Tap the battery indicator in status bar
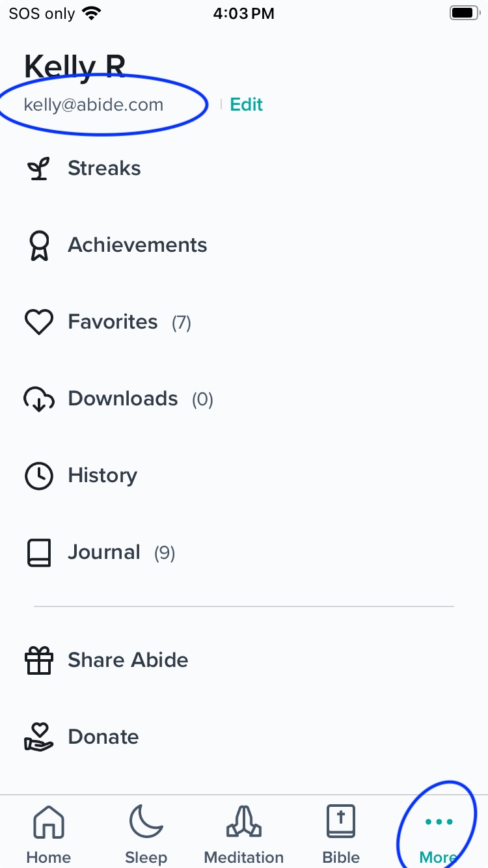The width and height of the screenshot is (488, 868). coord(465,13)
